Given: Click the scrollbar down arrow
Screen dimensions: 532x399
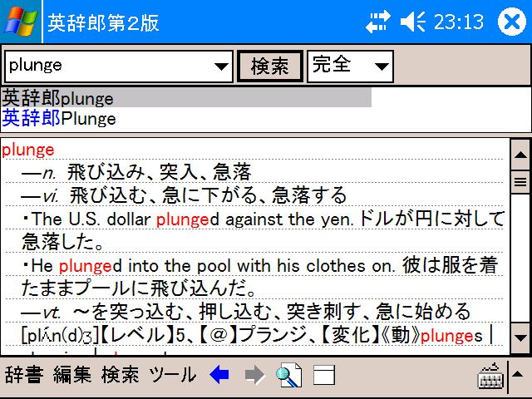Looking at the screenshot, I should (520, 337).
